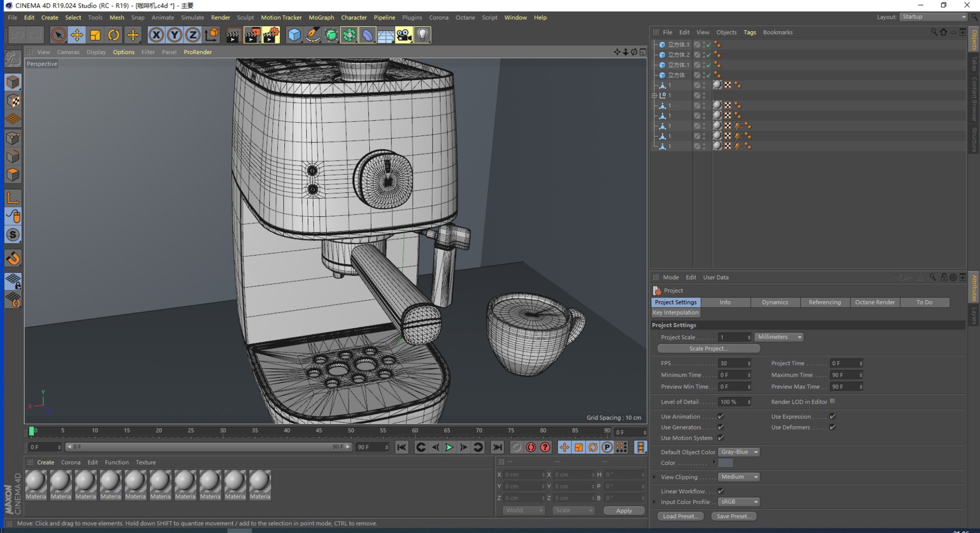
Task: Switch to the Octane Render tab
Action: [875, 302]
